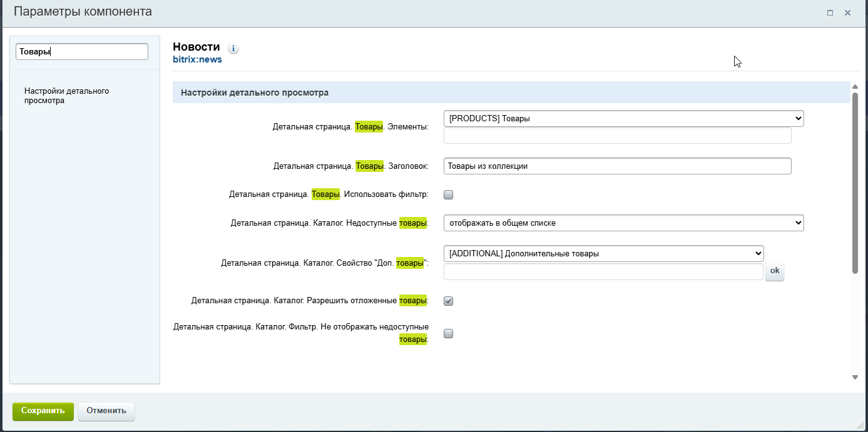Viewport: 868px width, 432px height.
Task: Check 'Не отображать недоступные товары' checkbox
Action: point(448,333)
